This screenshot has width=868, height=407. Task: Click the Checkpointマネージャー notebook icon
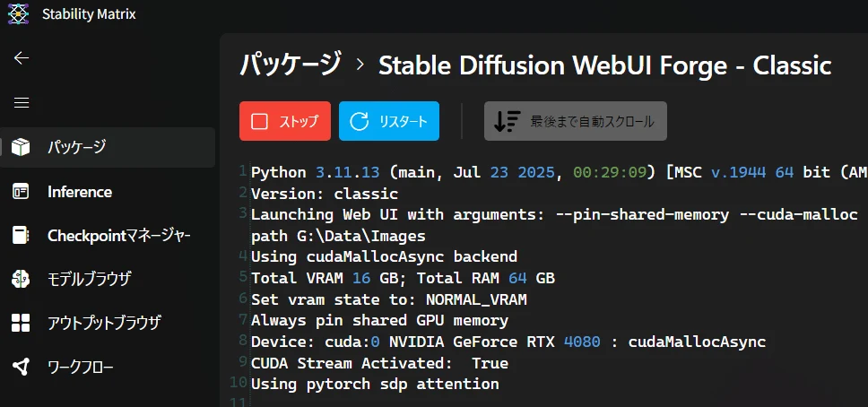pyautogui.click(x=21, y=236)
